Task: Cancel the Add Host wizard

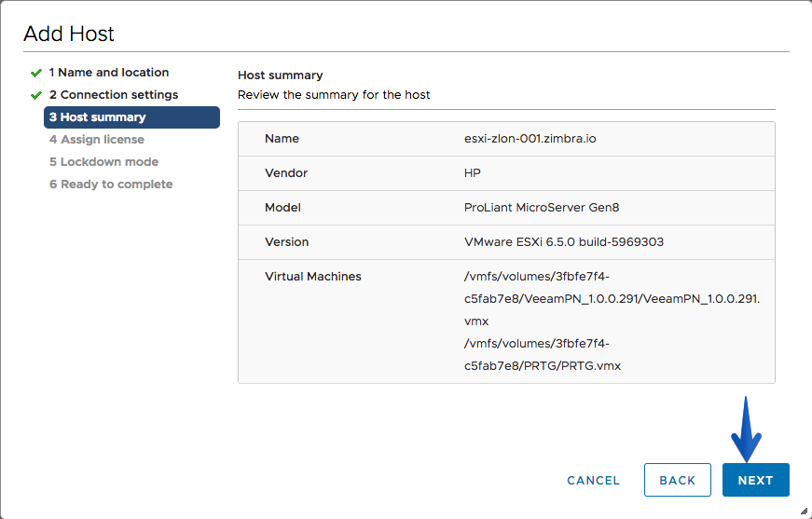Action: (593, 480)
